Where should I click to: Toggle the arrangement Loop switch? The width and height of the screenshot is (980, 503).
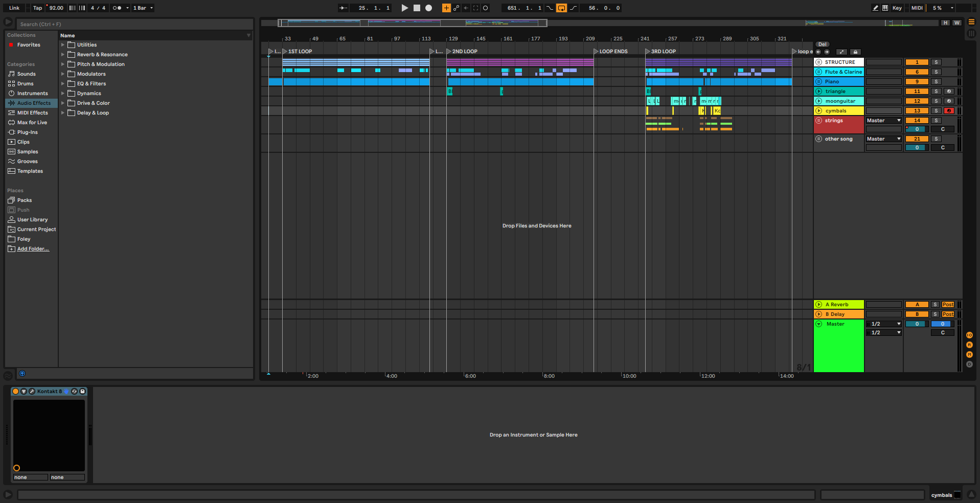(561, 8)
